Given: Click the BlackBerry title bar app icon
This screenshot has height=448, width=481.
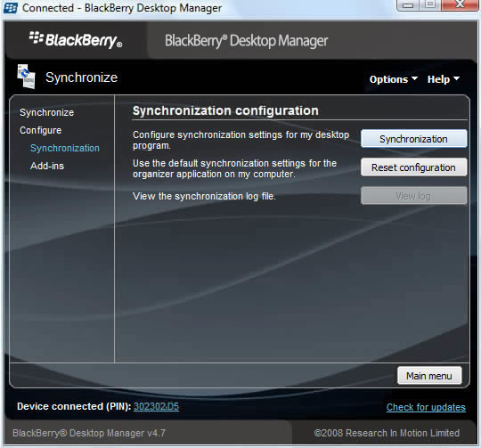Looking at the screenshot, I should coord(11,8).
